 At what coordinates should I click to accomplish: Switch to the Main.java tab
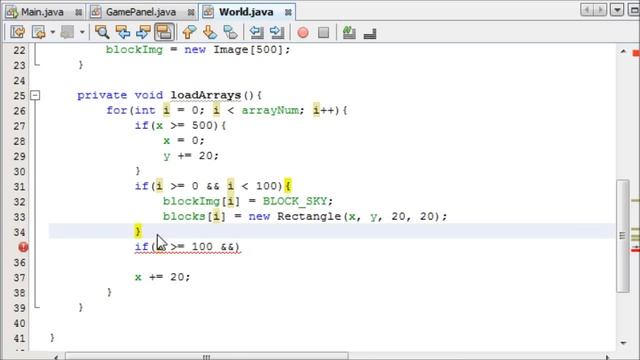coord(42,12)
